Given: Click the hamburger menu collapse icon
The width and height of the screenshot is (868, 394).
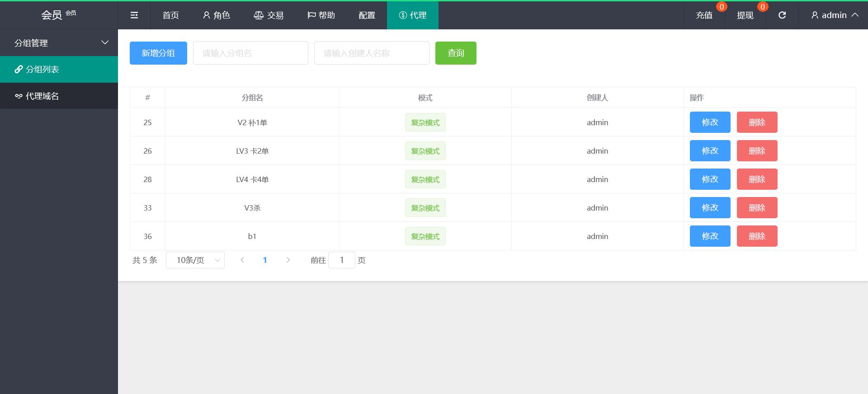Looking at the screenshot, I should click(x=134, y=15).
